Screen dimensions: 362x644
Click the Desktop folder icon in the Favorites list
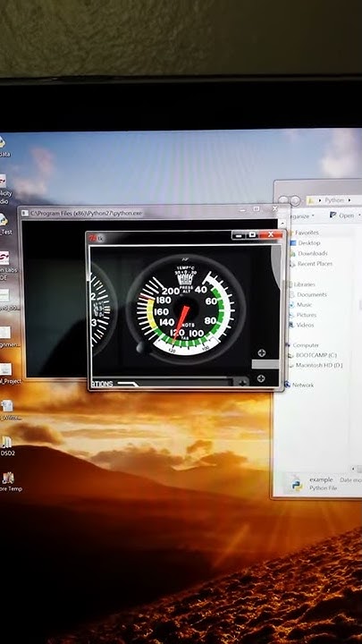[x=292, y=242]
